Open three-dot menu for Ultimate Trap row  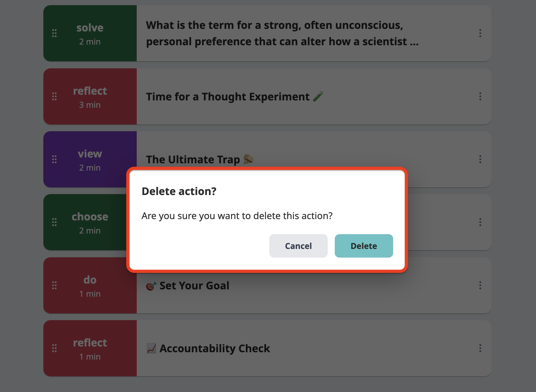[480, 159]
